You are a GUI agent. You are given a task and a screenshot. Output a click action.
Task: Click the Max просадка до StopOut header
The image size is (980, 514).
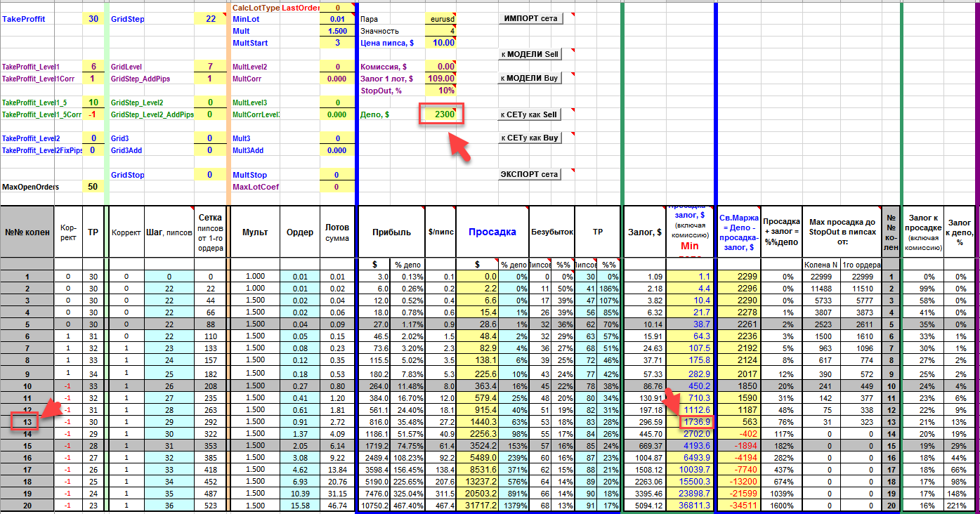pos(843,232)
